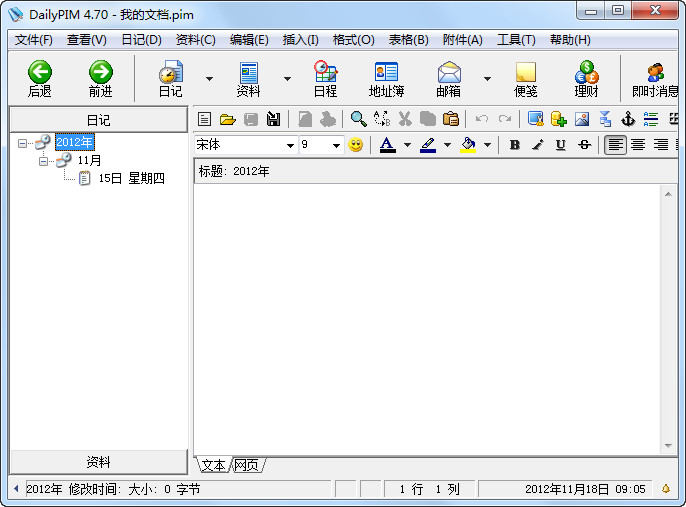Collapse the 2012年 tree node
Viewport: 686px width, 507px height.
click(x=22, y=143)
